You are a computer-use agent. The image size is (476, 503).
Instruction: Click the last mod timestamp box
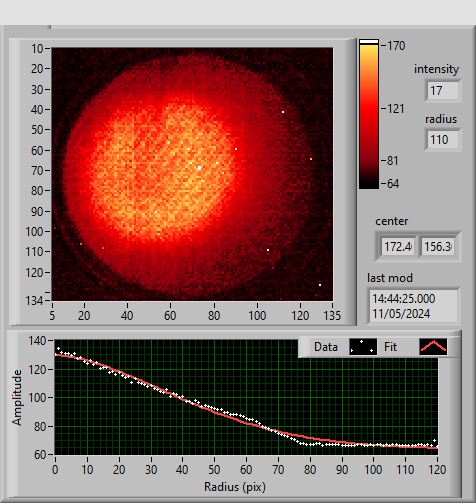pos(414,306)
